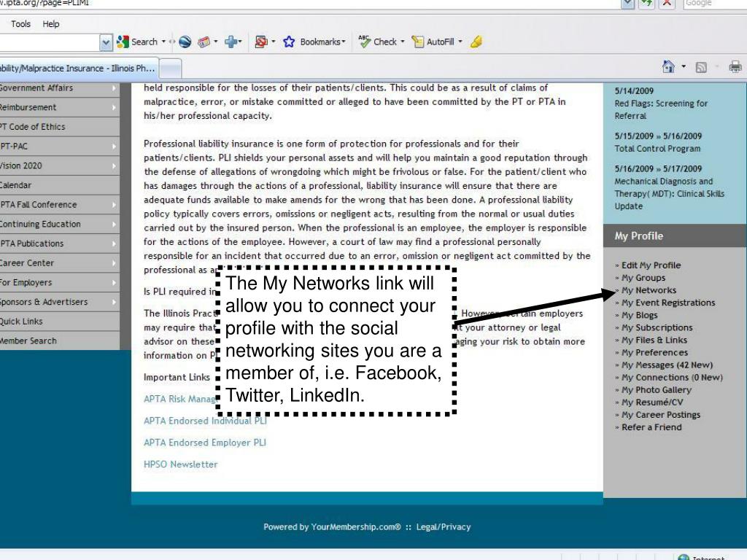The image size is (747, 560).
Task: Open the address bar dropdown arrow
Action: click(627, 4)
